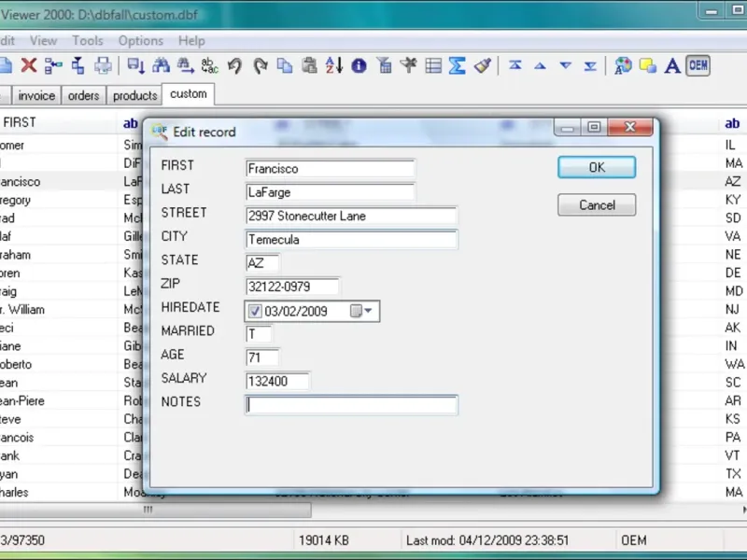Click the MARRIED field showing T

[x=259, y=334]
